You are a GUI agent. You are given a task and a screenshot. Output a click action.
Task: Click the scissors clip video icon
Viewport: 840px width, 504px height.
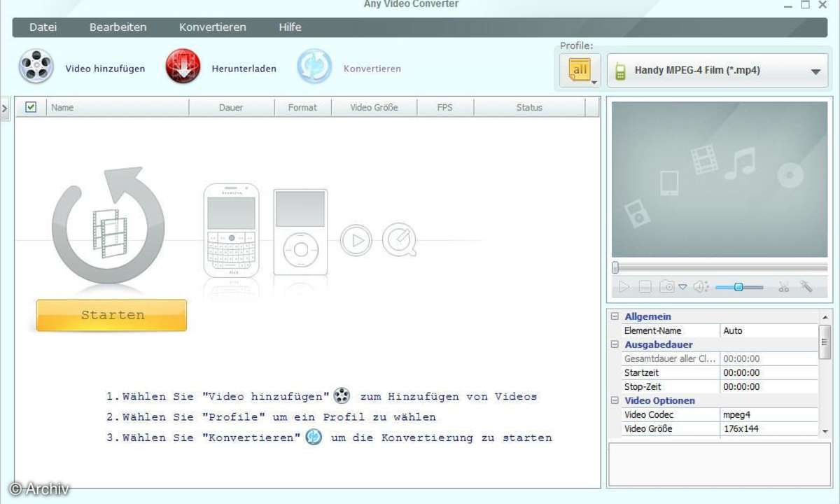tap(784, 286)
